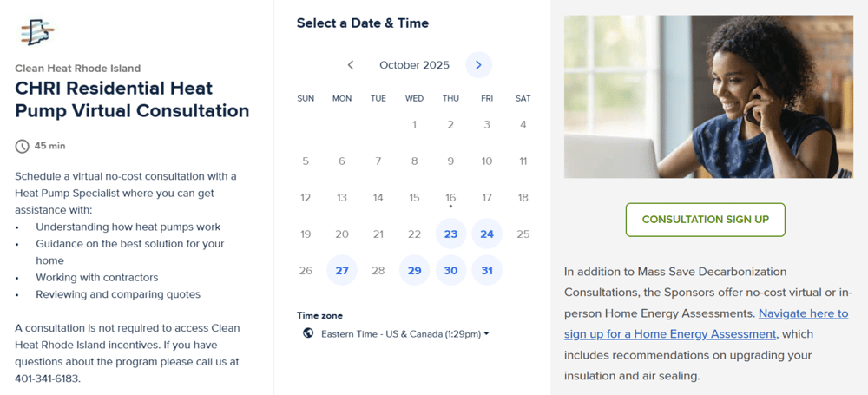Viewport: 868px width, 395px height.
Task: Click the clock icon beside 45 min
Action: 23,146
